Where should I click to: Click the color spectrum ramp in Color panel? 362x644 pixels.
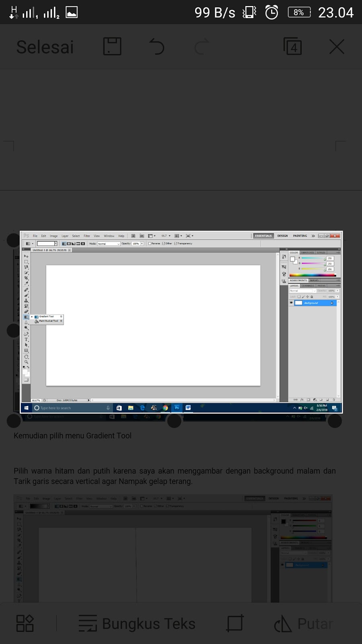[x=313, y=275]
